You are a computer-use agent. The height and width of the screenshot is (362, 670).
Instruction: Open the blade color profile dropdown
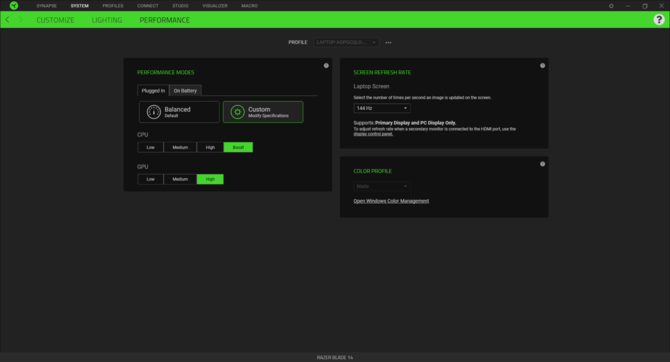coord(382,186)
